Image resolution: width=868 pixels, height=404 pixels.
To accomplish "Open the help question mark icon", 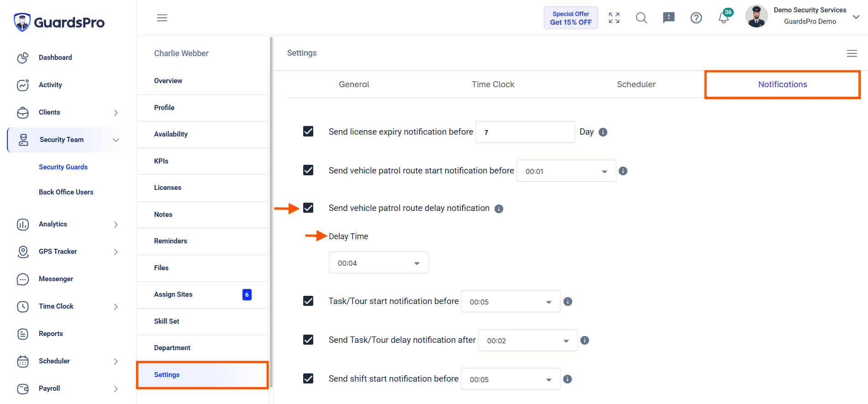I will 696,18.
